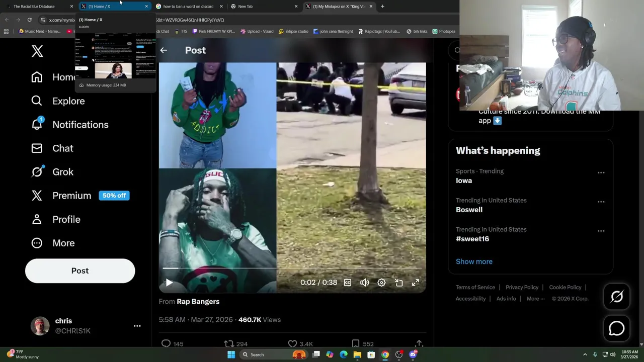Open options for Iowa trend
644x362 pixels.
click(601, 172)
